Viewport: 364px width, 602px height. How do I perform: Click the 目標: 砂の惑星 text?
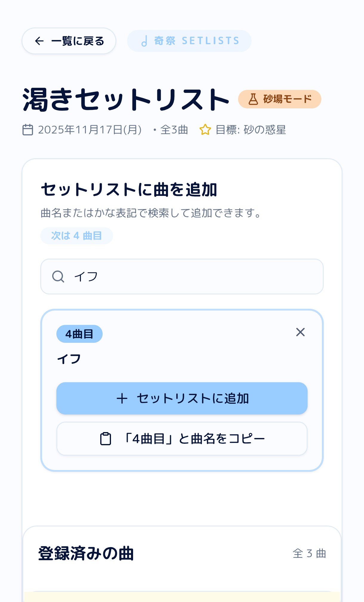click(250, 130)
